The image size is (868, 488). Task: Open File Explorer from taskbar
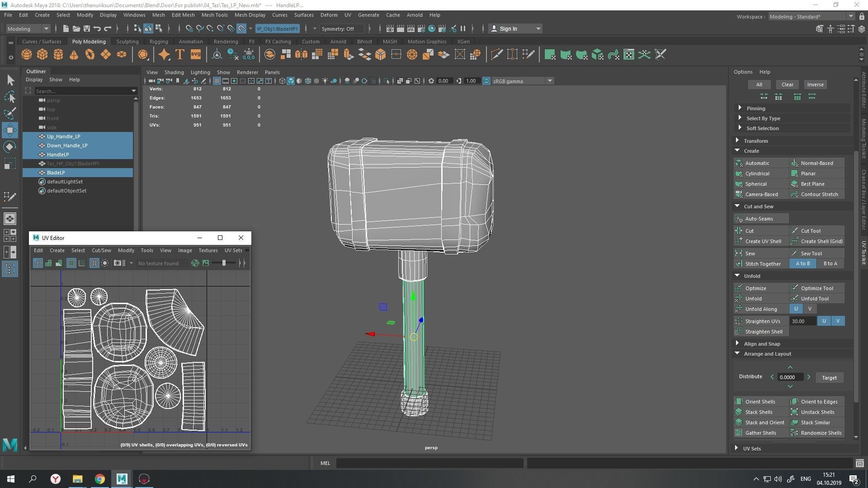(77, 479)
